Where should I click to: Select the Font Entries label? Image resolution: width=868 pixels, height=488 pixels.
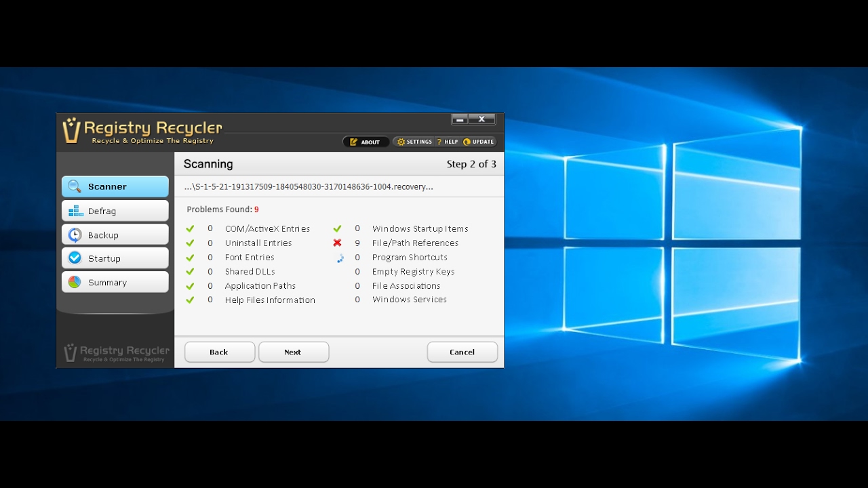click(250, 258)
